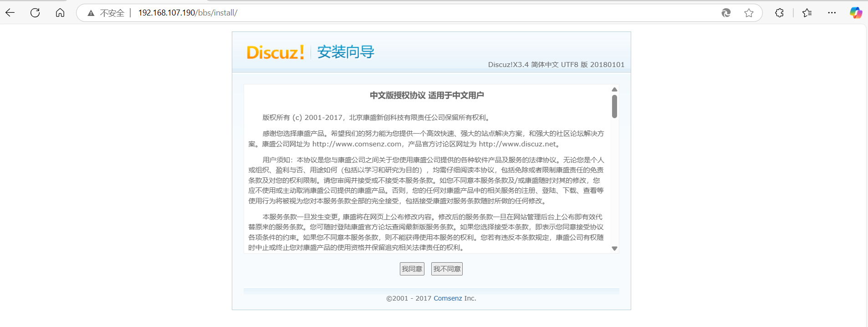Click the Edge icon in the address bar
The image size is (868, 327).
[x=726, y=13]
